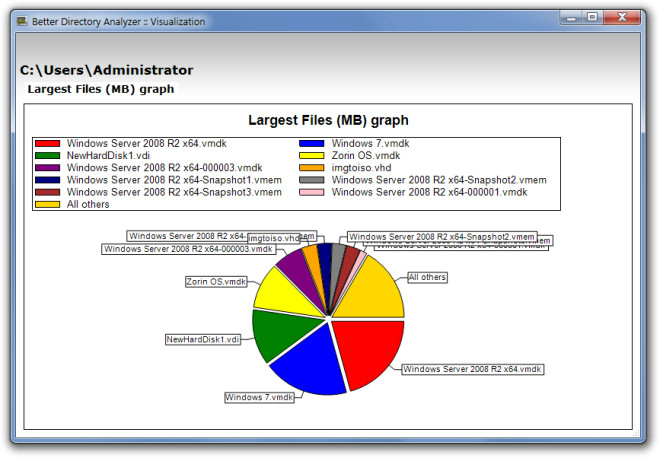Click the red legend swatch for Windows Server 2008 R2 x64.vmdk

coord(48,144)
